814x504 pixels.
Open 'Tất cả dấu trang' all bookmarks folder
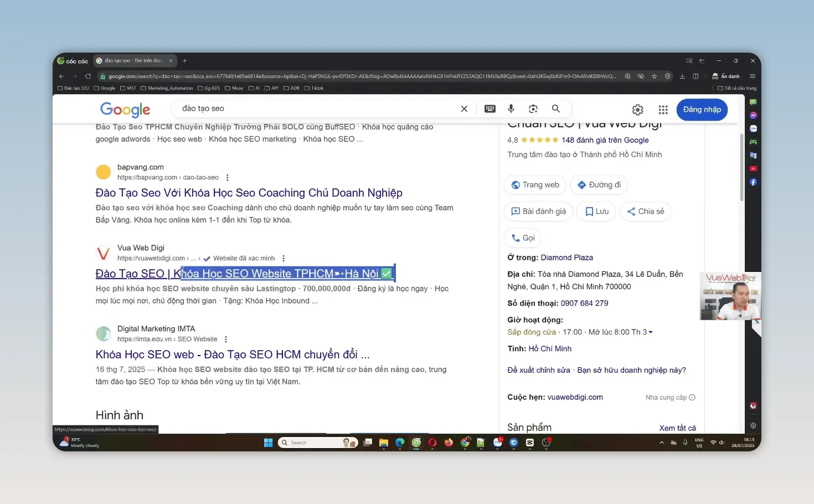pyautogui.click(x=737, y=88)
